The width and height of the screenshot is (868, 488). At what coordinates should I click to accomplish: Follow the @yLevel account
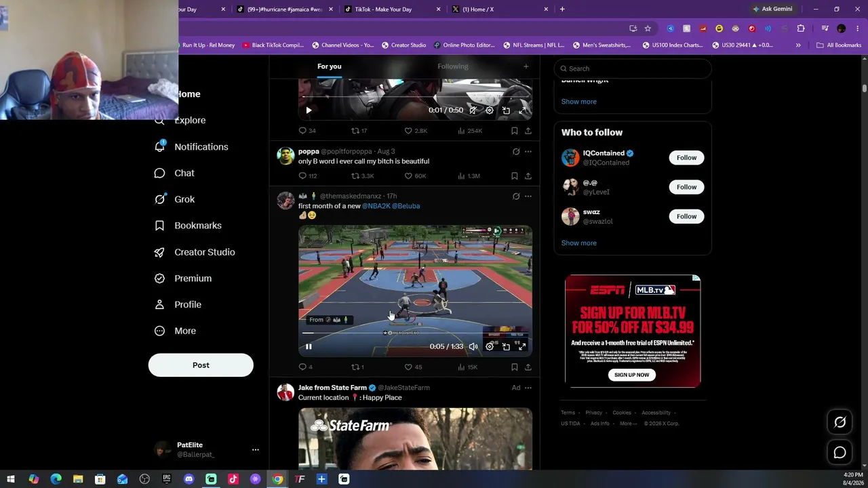(x=686, y=187)
